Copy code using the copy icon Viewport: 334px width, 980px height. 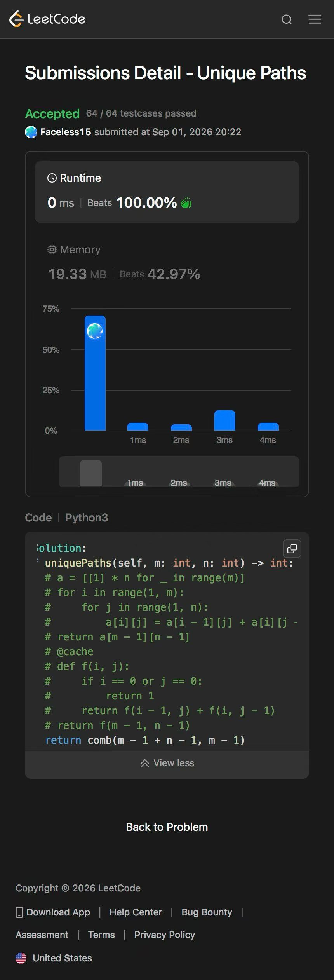292,548
